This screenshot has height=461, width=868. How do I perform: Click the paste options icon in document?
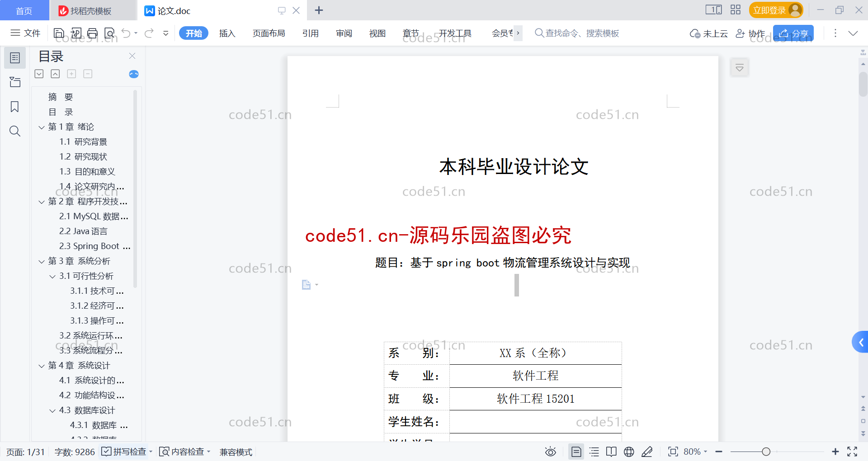310,284
